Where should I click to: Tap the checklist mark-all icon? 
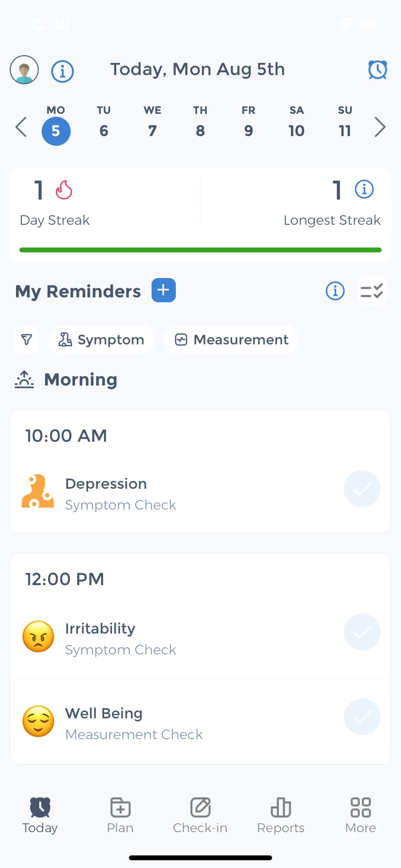coord(372,291)
